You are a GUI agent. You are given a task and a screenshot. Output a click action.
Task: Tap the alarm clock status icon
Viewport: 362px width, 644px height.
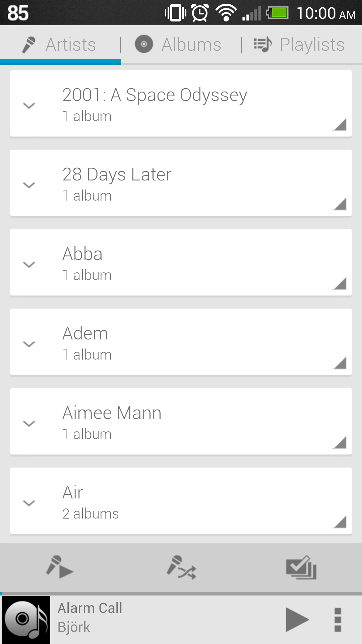tap(200, 13)
